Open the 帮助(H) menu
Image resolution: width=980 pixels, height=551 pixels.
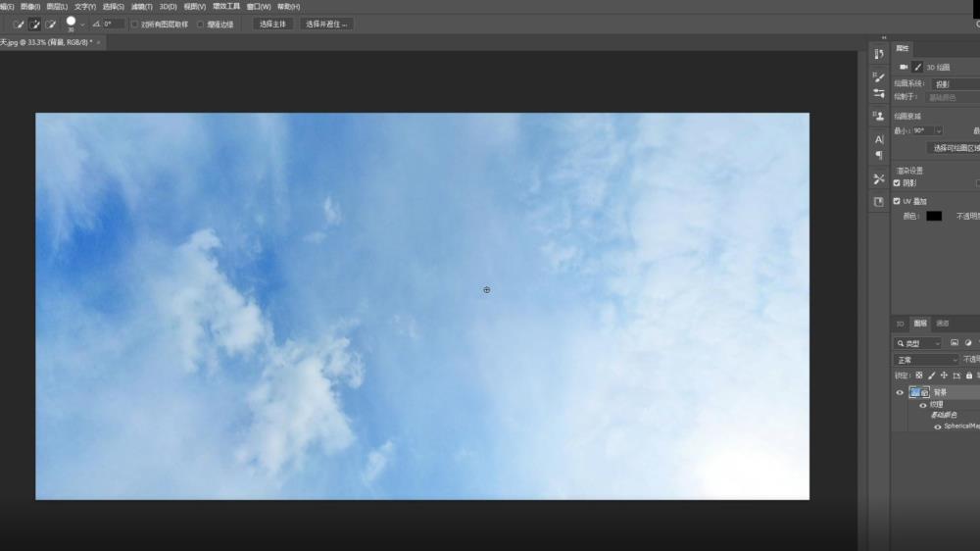289,7
